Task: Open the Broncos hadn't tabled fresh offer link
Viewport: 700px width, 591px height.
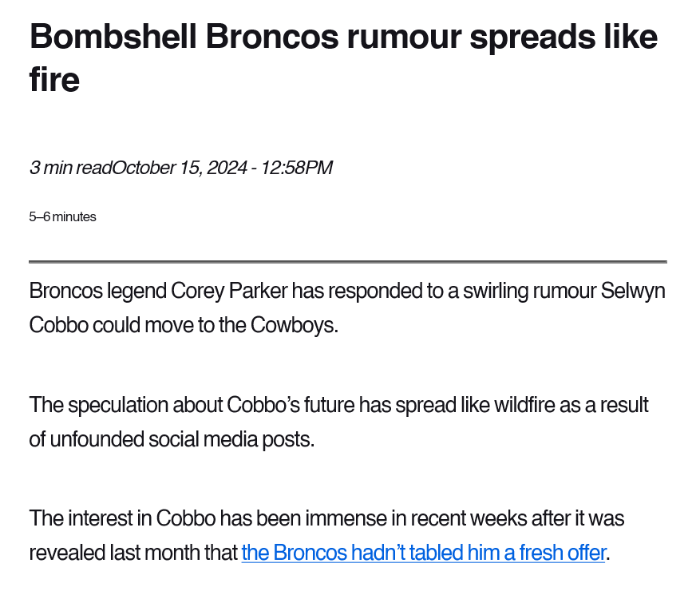Action: [x=423, y=553]
